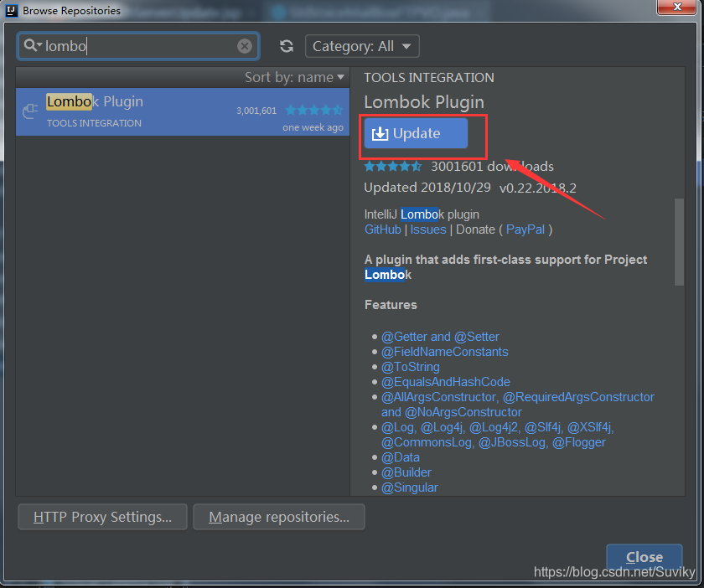Image resolution: width=704 pixels, height=588 pixels.
Task: Click the description panel vertical scrollbar
Action: click(679, 242)
